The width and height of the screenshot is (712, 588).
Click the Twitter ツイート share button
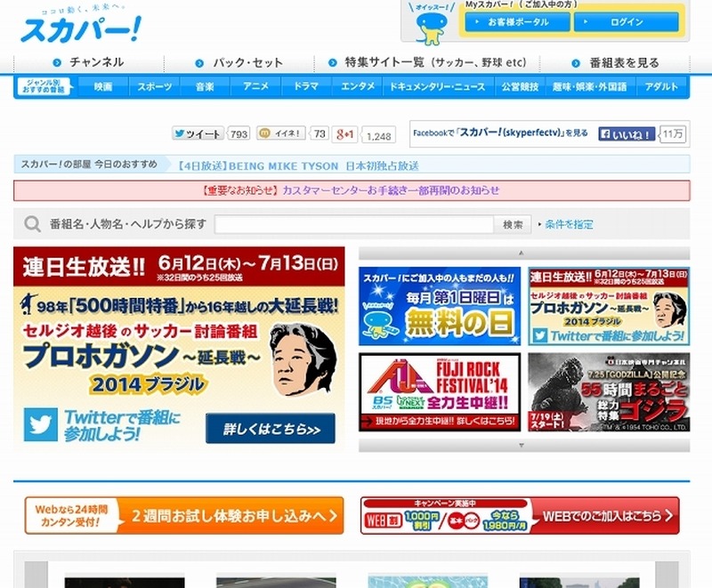tap(198, 134)
